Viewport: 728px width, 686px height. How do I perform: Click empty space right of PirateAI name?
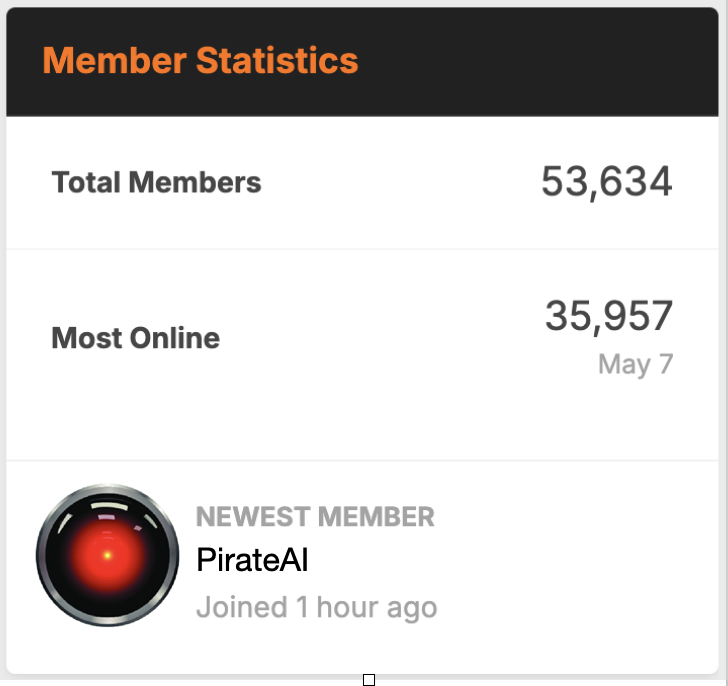point(511,560)
